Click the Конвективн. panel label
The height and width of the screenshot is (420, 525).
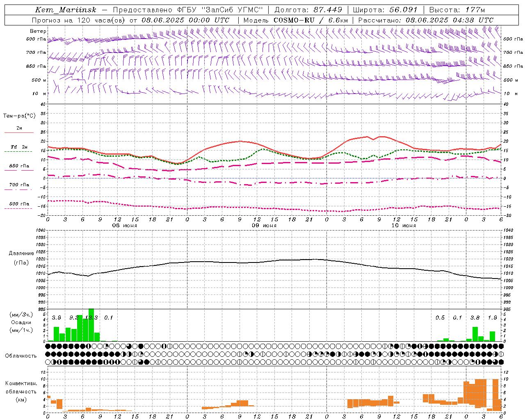point(21,383)
